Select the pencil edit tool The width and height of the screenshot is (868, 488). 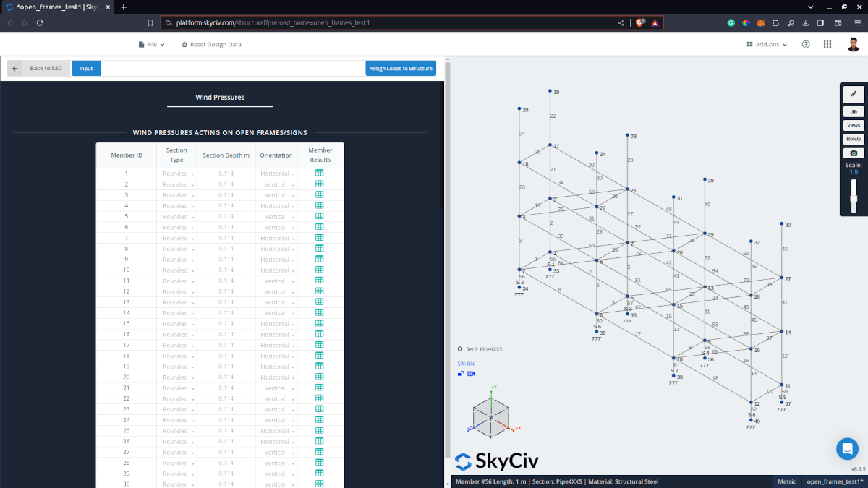(x=854, y=94)
